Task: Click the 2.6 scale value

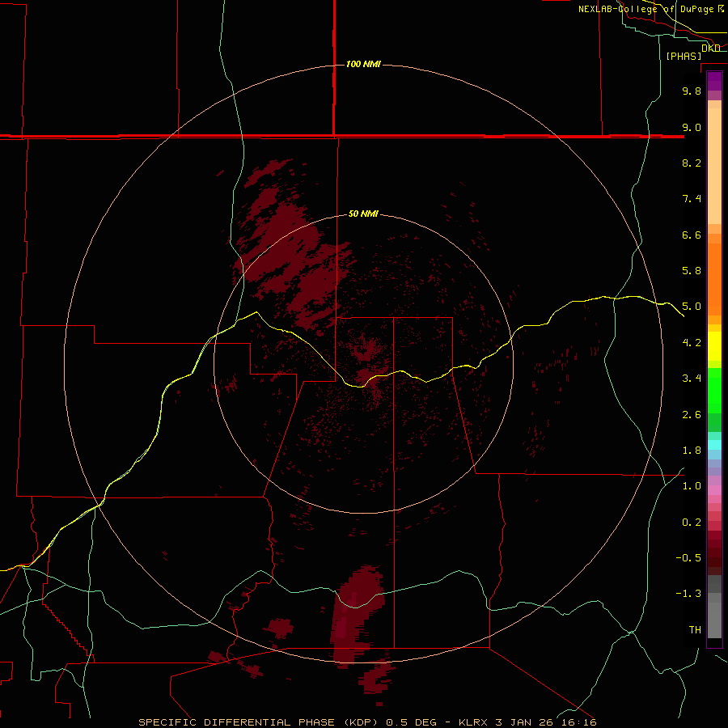Action: [x=692, y=415]
